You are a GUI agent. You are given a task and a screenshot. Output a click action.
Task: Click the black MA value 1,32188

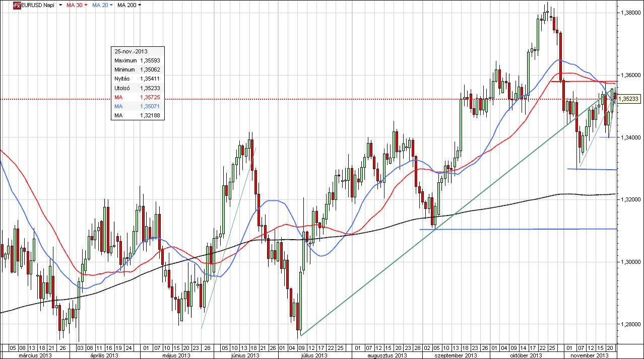[150, 115]
